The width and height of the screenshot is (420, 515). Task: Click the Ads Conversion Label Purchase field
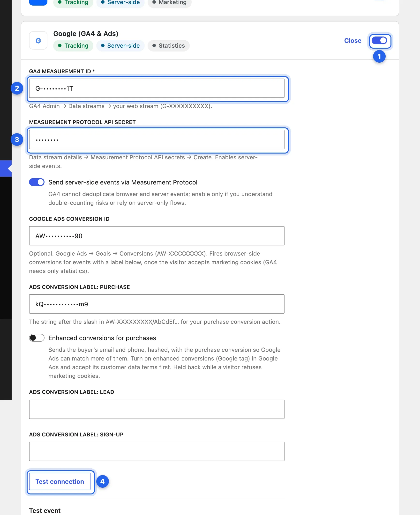(157, 304)
